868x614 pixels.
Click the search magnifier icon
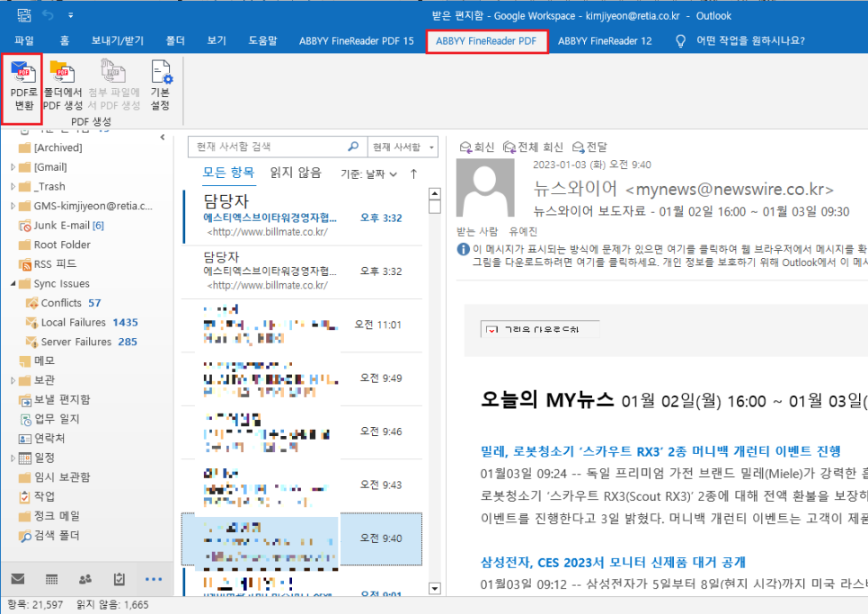tap(353, 147)
